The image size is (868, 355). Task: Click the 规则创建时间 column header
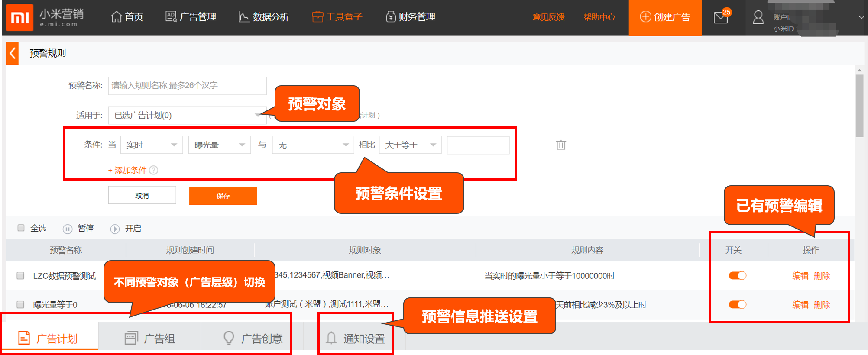[x=190, y=250]
